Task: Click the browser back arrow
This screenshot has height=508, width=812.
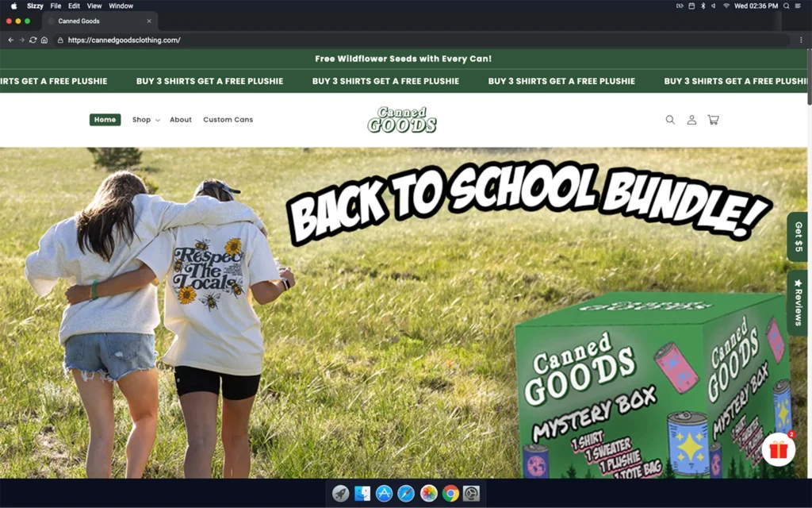Action: (x=10, y=40)
